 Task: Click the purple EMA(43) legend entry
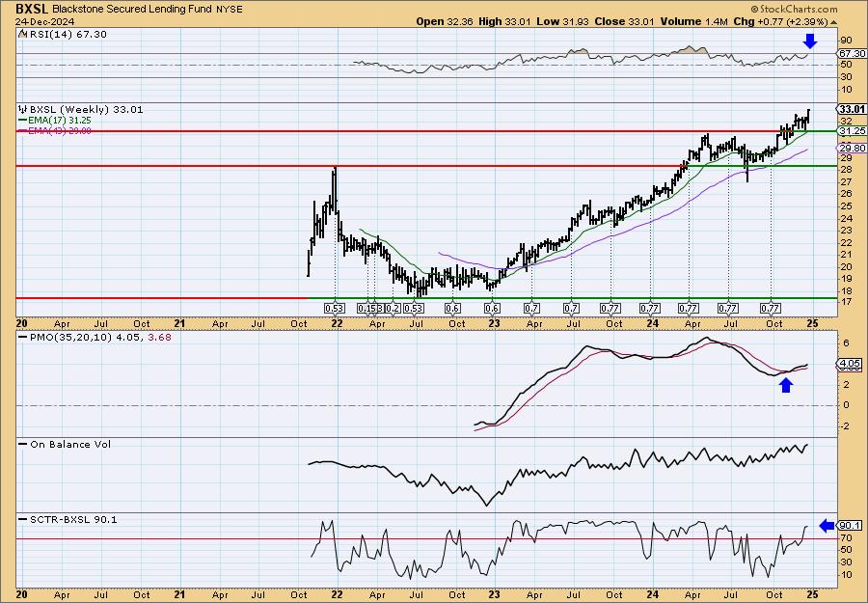pyautogui.click(x=54, y=130)
